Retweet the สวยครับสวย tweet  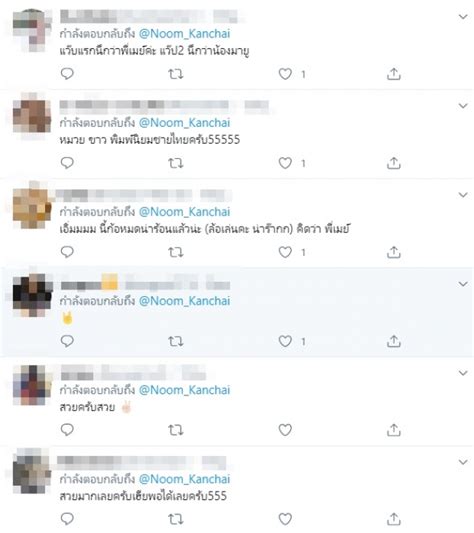(176, 430)
